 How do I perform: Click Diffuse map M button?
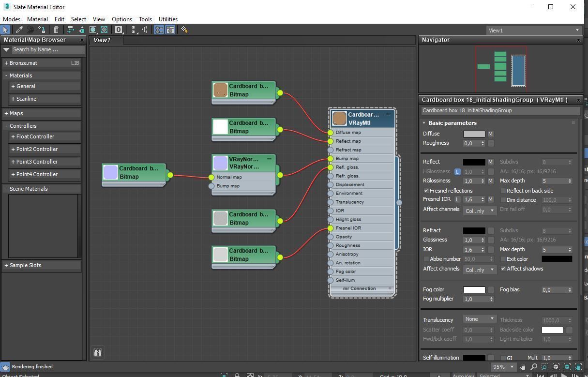point(490,134)
